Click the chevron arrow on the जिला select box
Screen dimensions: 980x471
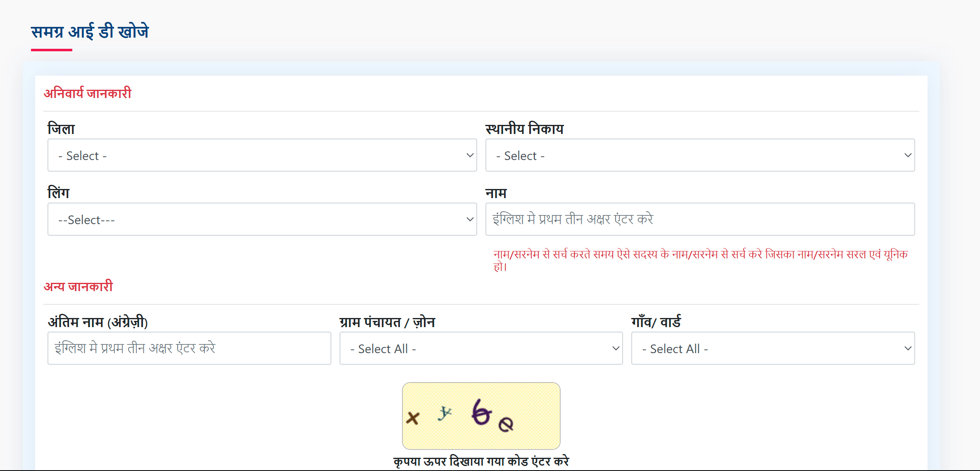(469, 155)
